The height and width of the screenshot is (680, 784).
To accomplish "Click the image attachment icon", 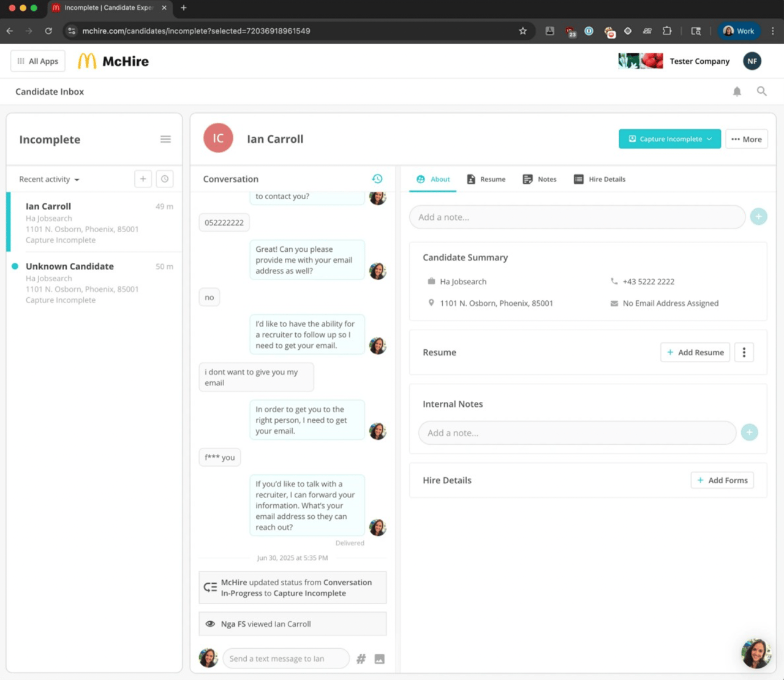I will [380, 659].
